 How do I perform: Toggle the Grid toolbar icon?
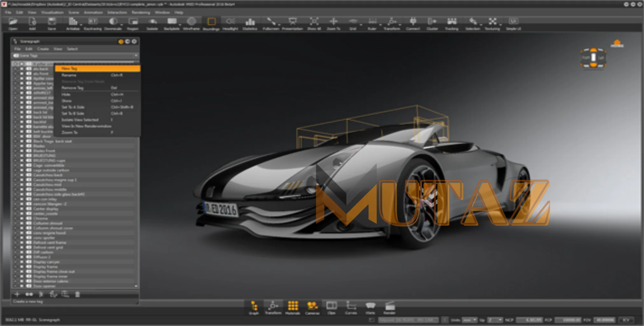tap(353, 22)
